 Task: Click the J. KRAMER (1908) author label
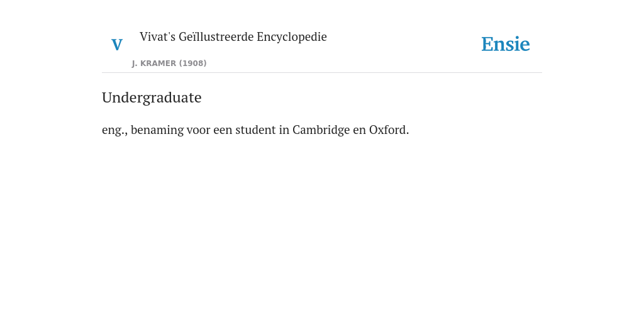[x=169, y=64]
